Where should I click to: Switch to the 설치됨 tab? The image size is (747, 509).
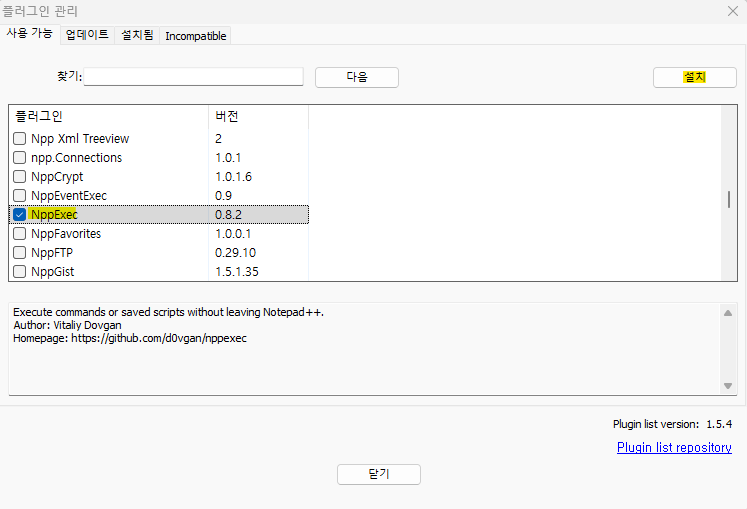pyautogui.click(x=137, y=35)
